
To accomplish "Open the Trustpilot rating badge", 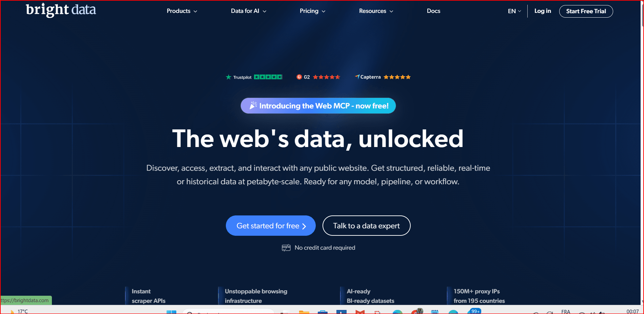I will (254, 77).
